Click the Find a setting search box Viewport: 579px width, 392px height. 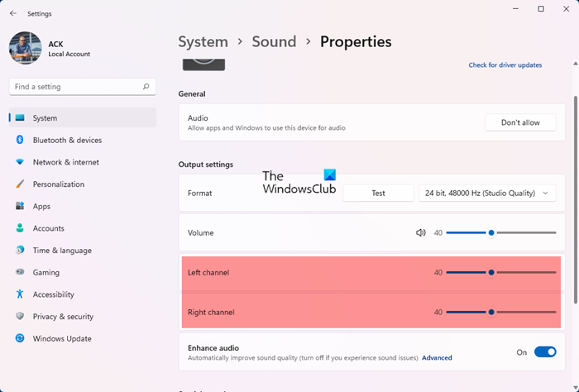pos(74,87)
